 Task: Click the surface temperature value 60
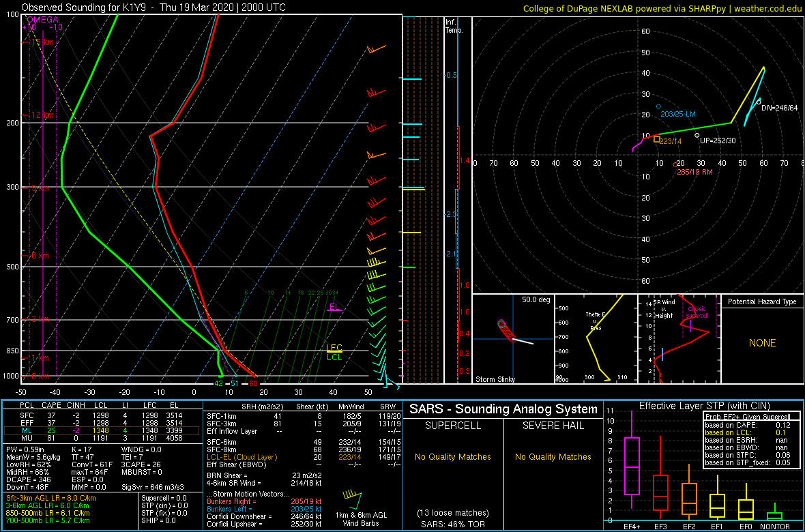[252, 383]
